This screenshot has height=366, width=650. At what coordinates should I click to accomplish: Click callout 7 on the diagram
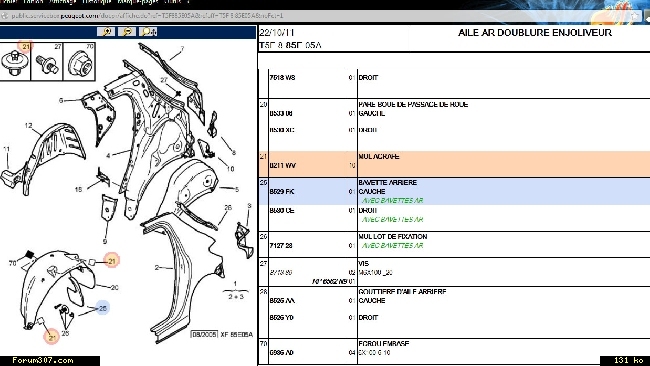[182, 49]
